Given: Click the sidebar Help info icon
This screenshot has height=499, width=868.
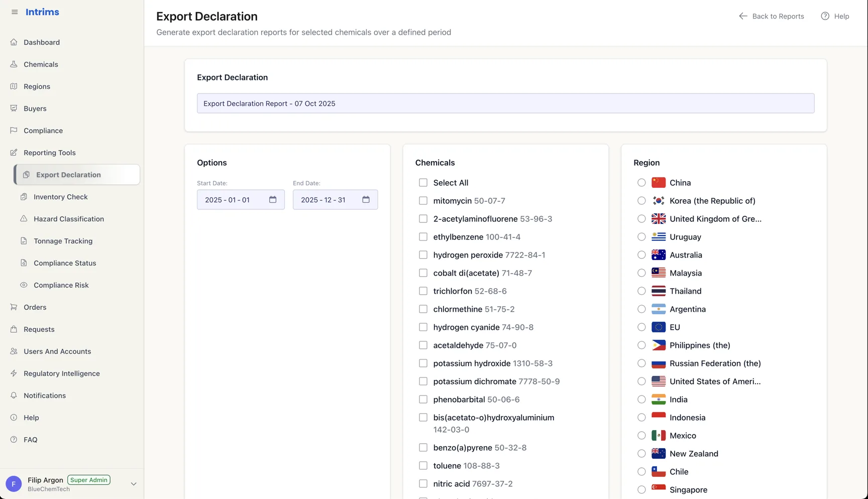Looking at the screenshot, I should [14, 418].
